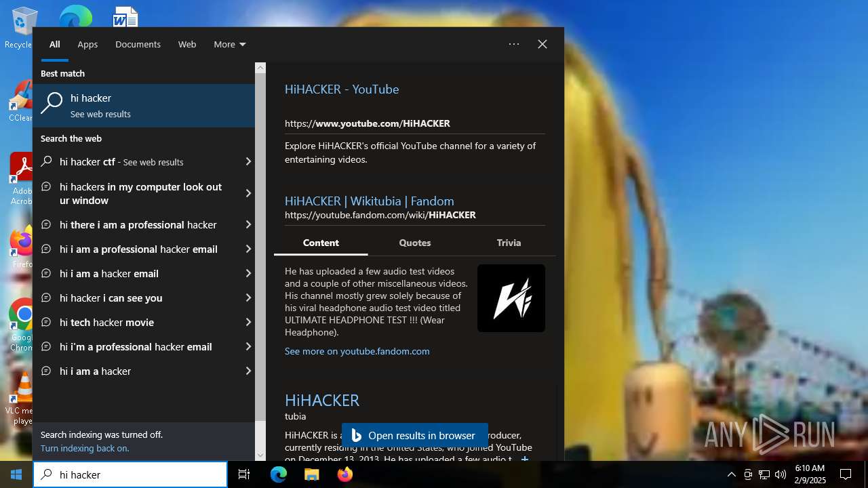Expand arrow for 'hi hacker i can see you'

pos(248,298)
